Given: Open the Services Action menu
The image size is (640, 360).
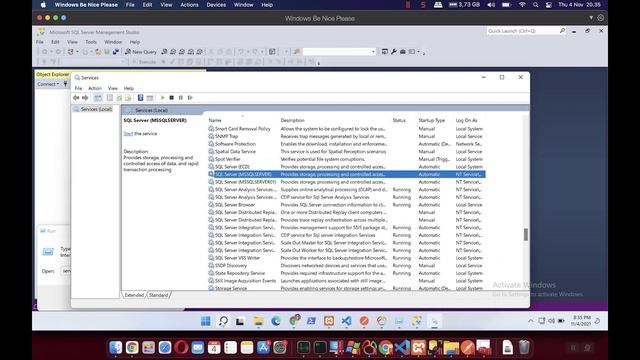Looking at the screenshot, I should [95, 88].
